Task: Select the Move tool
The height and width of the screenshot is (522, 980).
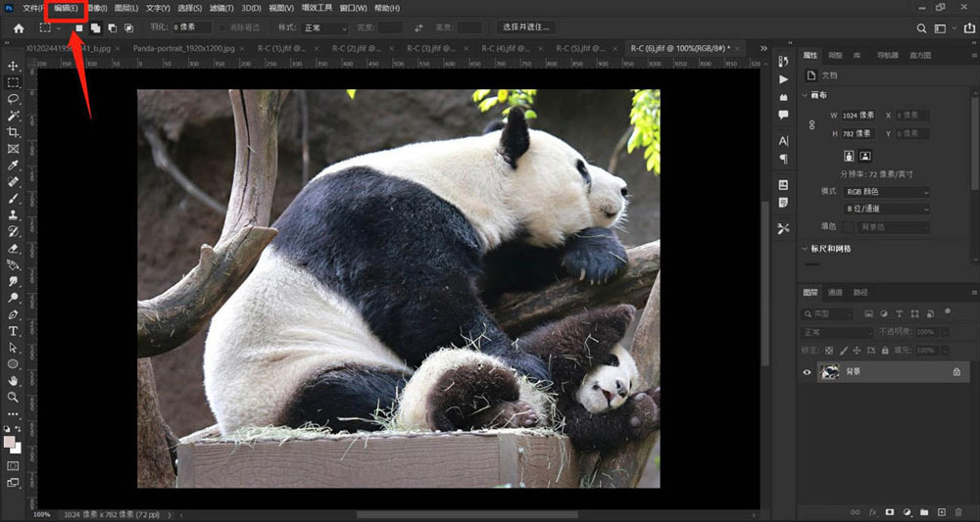Action: pos(14,66)
